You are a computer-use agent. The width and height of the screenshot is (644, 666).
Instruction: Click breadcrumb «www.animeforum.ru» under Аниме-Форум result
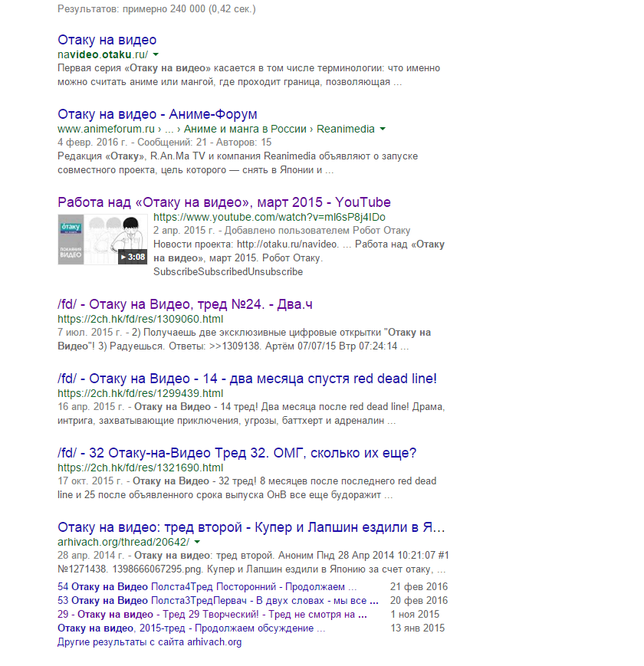point(107,129)
